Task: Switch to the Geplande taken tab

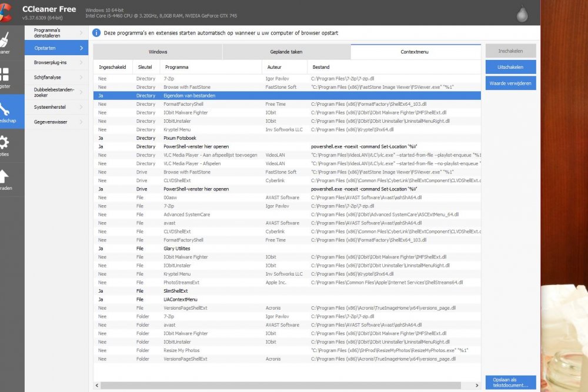Action: pos(286,52)
